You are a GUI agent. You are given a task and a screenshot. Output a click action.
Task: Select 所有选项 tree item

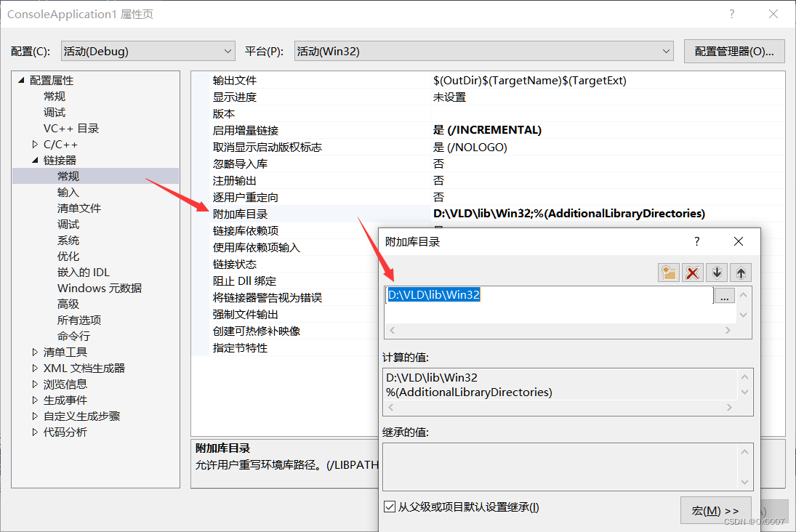coord(79,321)
